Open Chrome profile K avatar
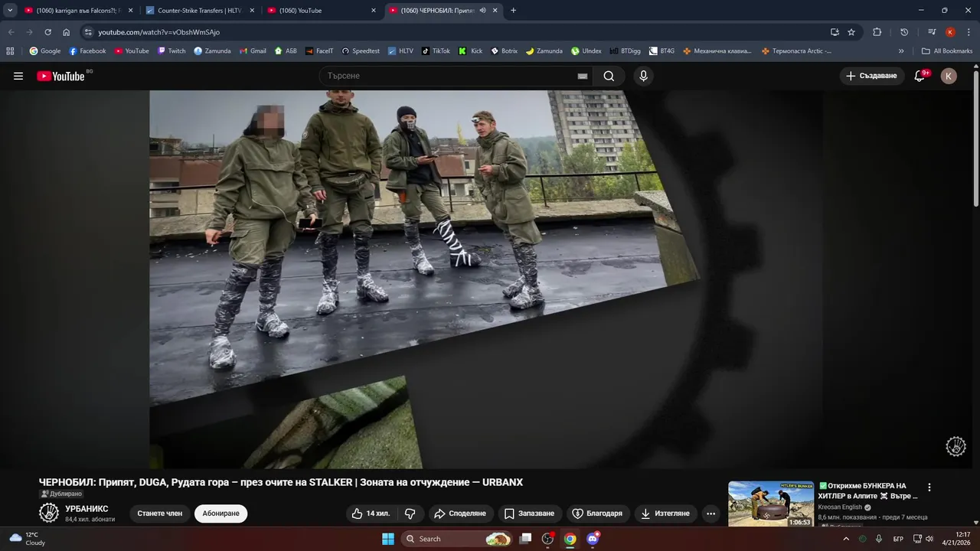The image size is (980, 551). click(950, 32)
